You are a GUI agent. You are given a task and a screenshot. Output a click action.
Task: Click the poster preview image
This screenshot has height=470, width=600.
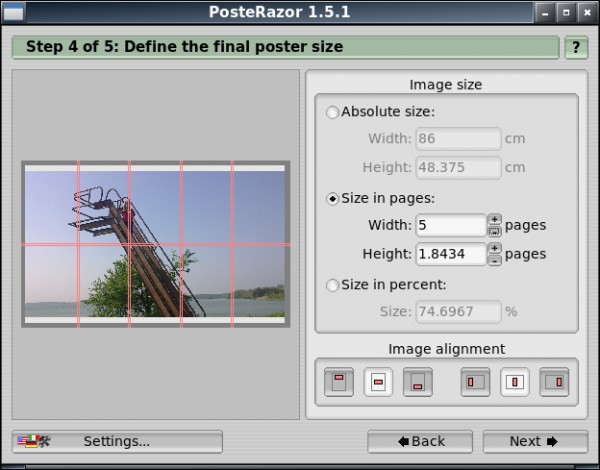point(155,244)
